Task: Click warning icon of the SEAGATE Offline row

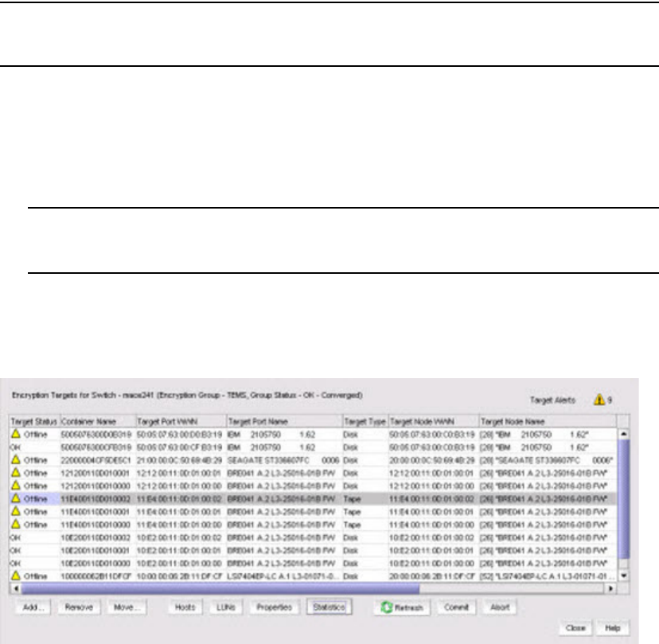Action: [16, 459]
